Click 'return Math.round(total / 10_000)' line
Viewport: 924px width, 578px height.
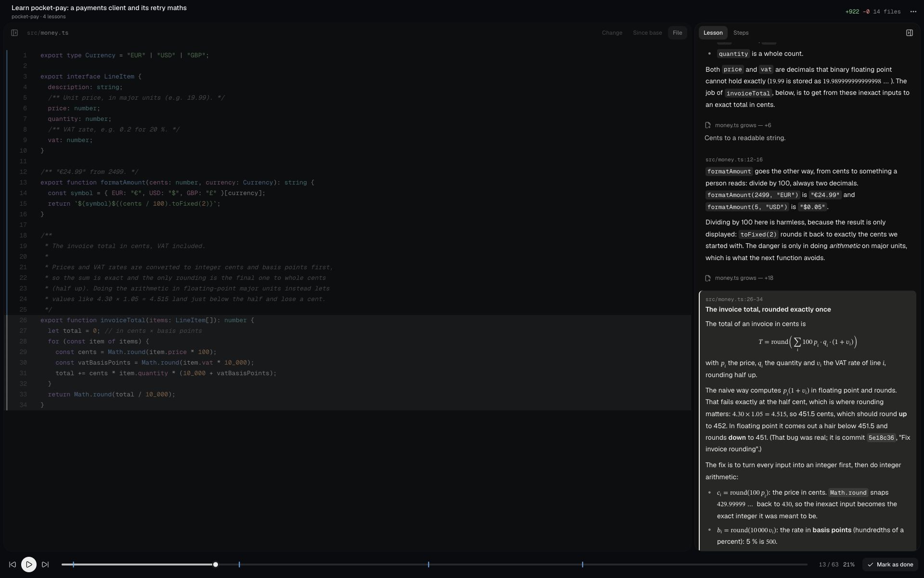click(111, 394)
